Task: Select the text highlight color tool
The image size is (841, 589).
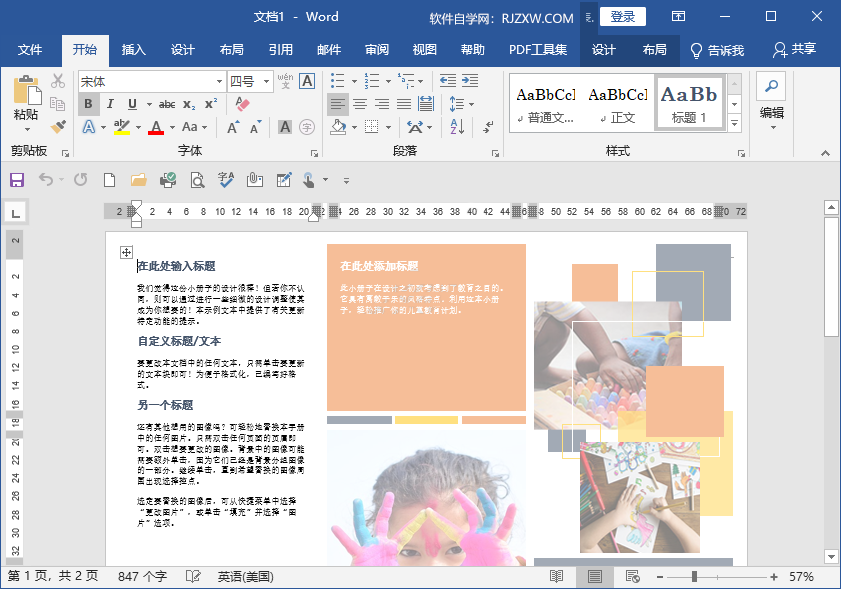Action: pos(120,127)
